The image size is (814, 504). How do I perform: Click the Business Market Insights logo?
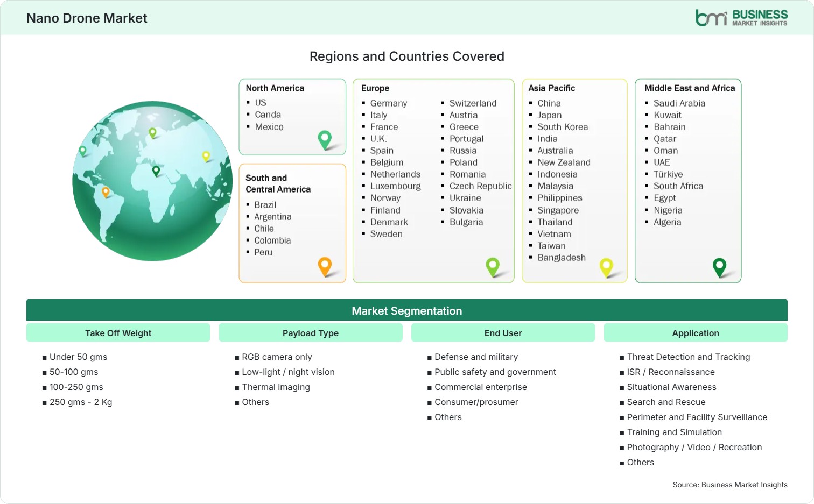741,18
